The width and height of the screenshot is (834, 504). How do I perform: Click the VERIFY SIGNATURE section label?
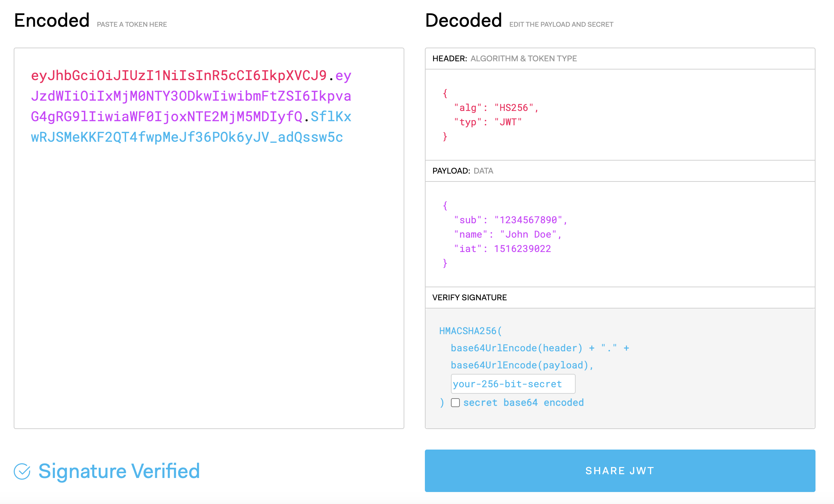(469, 298)
